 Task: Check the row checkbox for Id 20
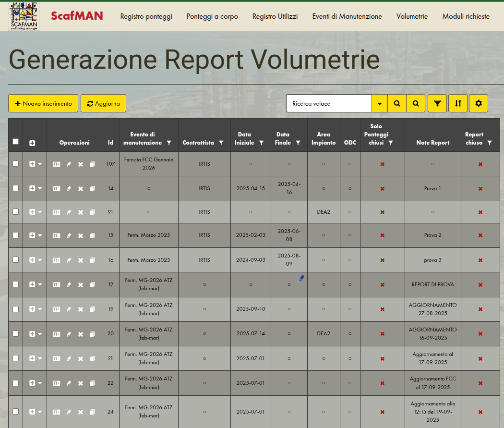pyautogui.click(x=15, y=333)
